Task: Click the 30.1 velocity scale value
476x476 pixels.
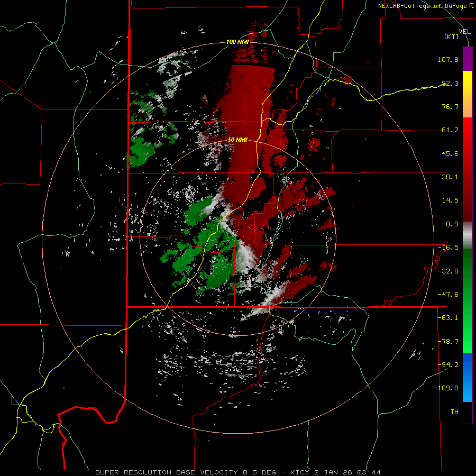Action: click(x=450, y=177)
